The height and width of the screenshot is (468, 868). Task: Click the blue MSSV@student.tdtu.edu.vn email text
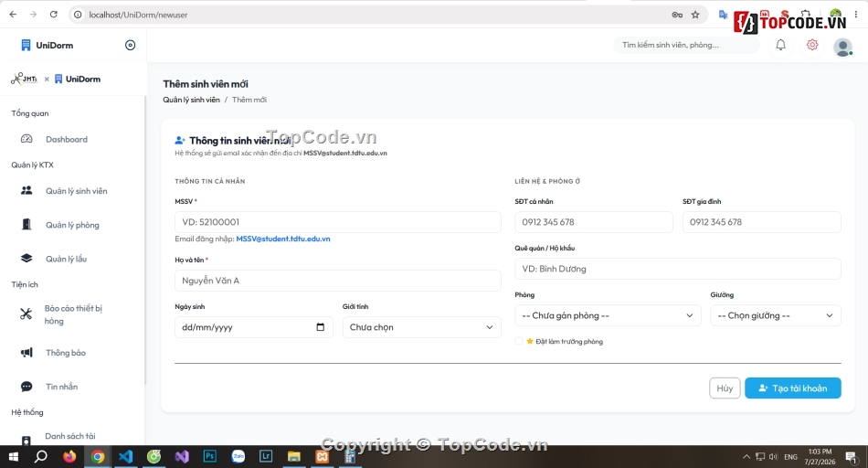click(x=283, y=239)
